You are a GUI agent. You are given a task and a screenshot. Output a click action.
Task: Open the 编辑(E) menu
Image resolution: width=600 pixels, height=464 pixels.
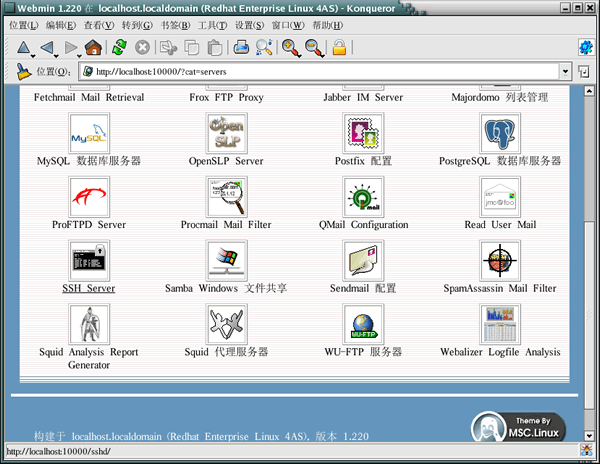coord(60,25)
